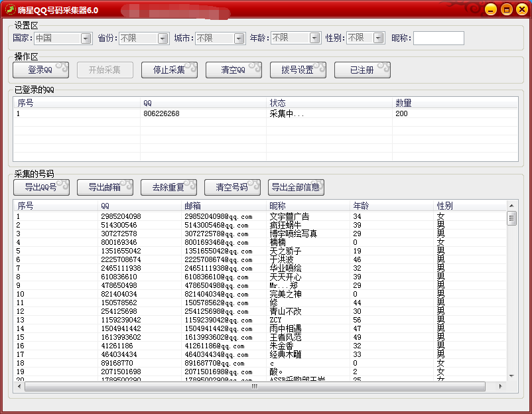Screen dimensions: 532x414
Task: Click the QQ column header in collected list
Action: (139, 206)
